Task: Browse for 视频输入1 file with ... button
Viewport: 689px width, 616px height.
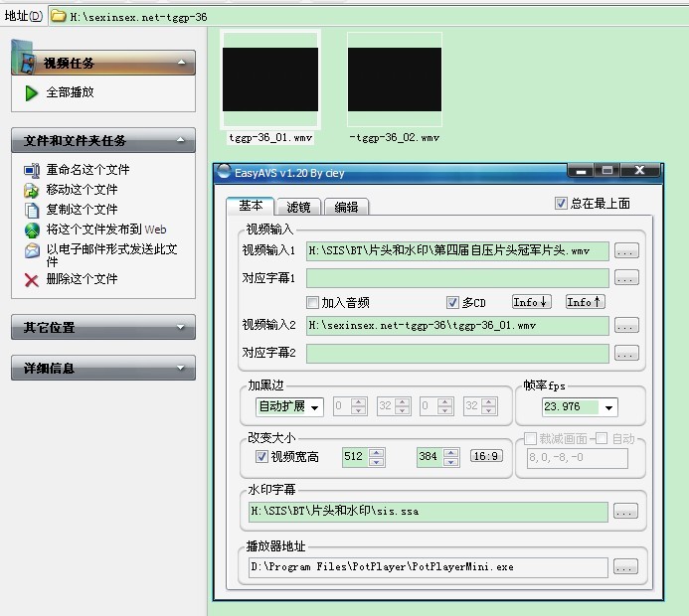Action: (x=626, y=250)
